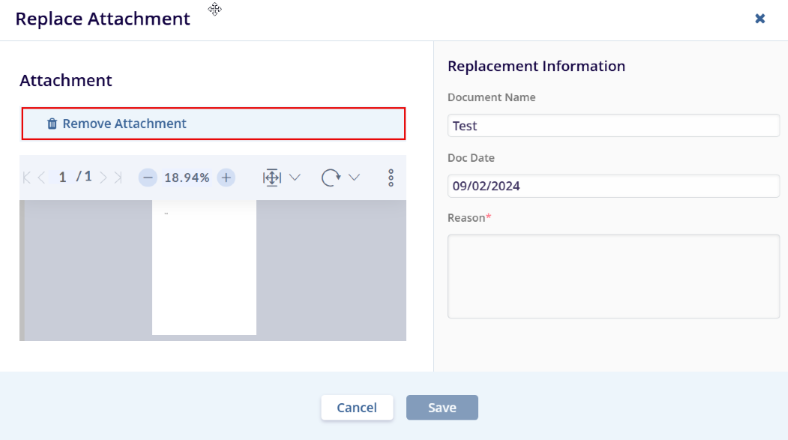Image resolution: width=788 pixels, height=440 pixels.
Task: Click the Save button
Action: 442,407
